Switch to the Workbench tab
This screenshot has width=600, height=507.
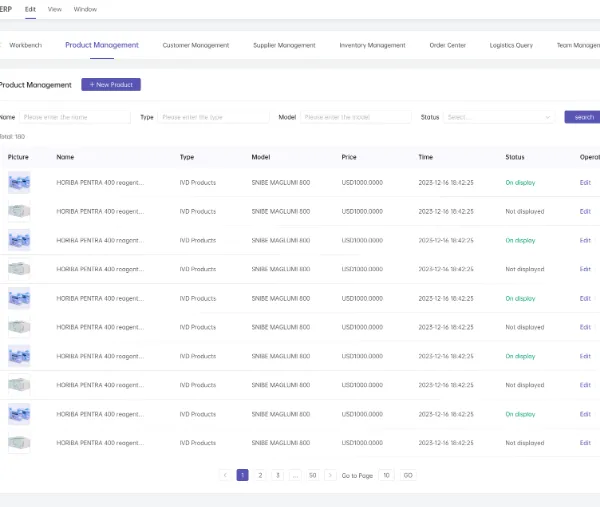[x=26, y=45]
